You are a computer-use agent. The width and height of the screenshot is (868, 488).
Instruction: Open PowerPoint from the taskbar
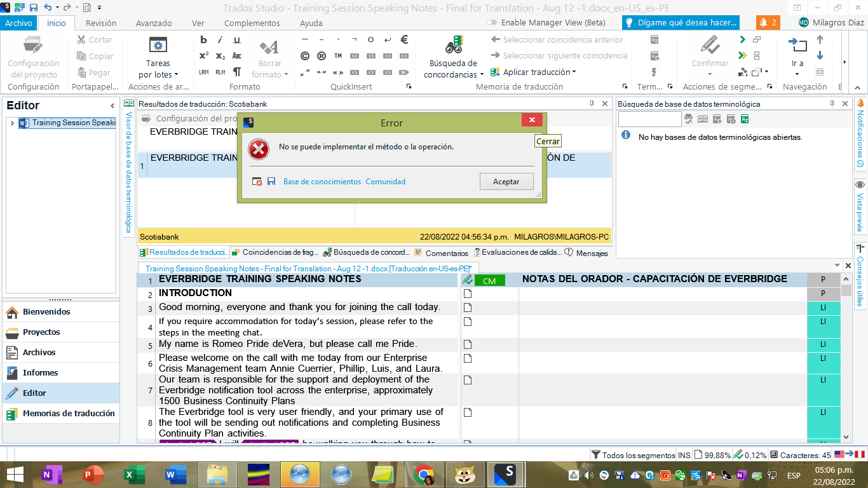click(x=93, y=475)
